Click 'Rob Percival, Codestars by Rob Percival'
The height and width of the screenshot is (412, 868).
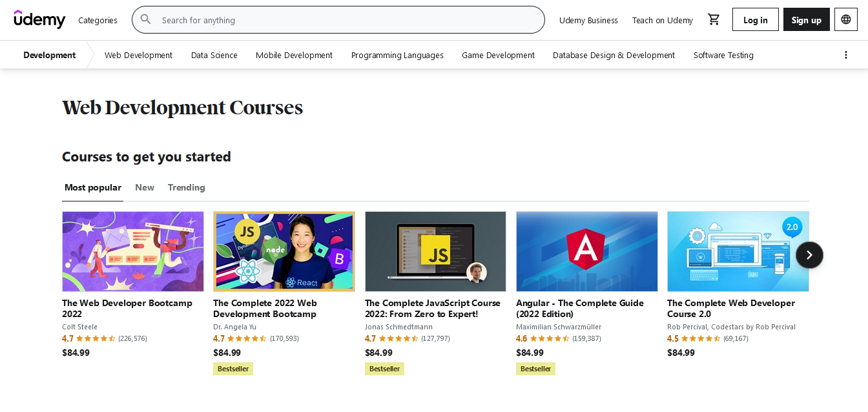click(x=732, y=327)
